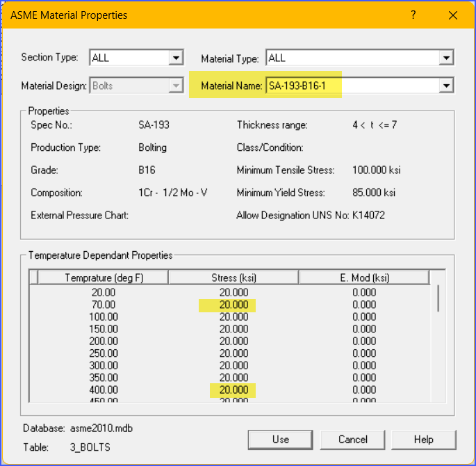The width and height of the screenshot is (476, 466).
Task: Click E. Mod value in the 200.00 row
Action: click(x=364, y=341)
